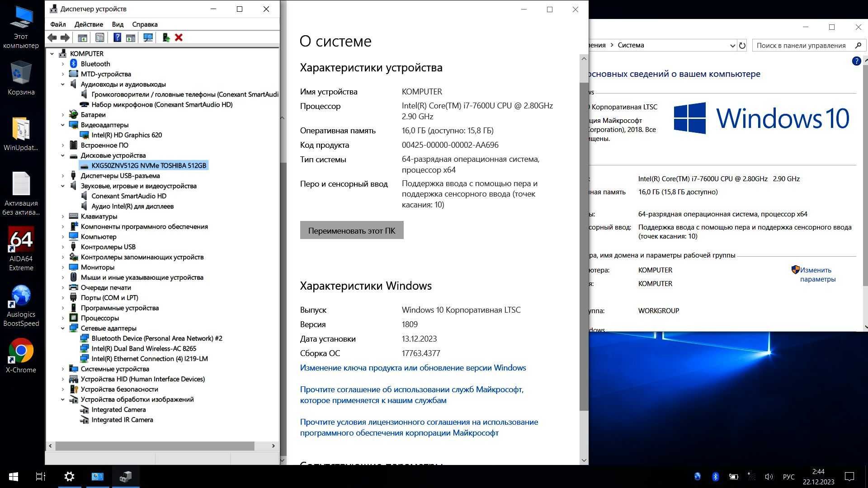Open the Windows Start menu
The width and height of the screenshot is (868, 488).
point(14,476)
